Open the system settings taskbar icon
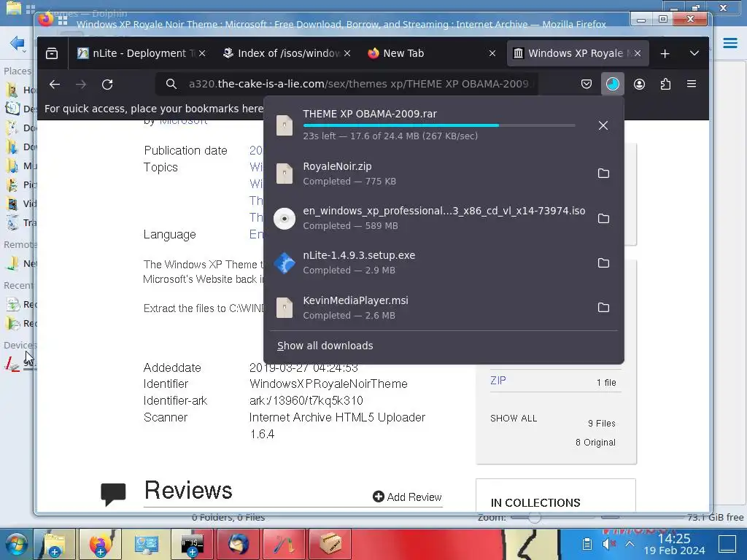747x560 pixels. click(x=146, y=544)
